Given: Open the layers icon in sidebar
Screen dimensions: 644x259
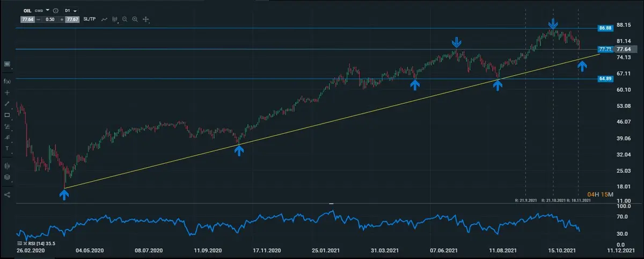Looking at the screenshot, I should 8,177.
